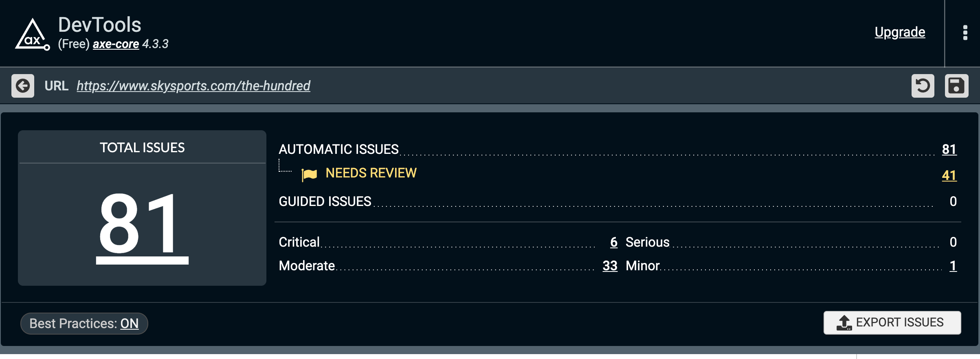Click the NEEDS REVIEW label
The image size is (980, 359).
[x=371, y=173]
